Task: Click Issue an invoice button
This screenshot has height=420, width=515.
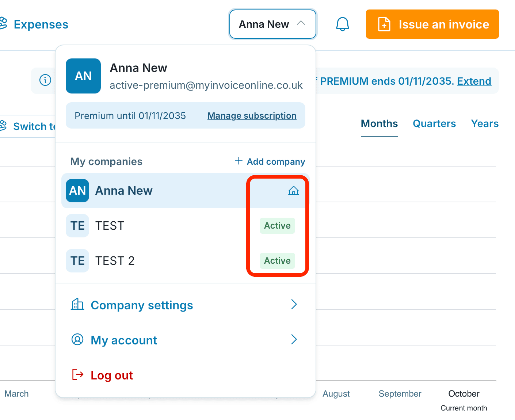Action: click(x=432, y=24)
